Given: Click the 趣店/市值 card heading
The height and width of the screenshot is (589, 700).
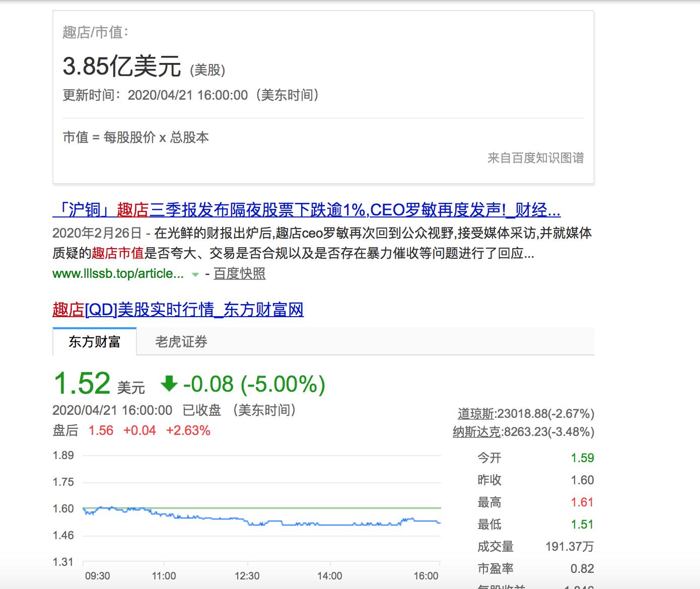Looking at the screenshot, I should tap(96, 32).
